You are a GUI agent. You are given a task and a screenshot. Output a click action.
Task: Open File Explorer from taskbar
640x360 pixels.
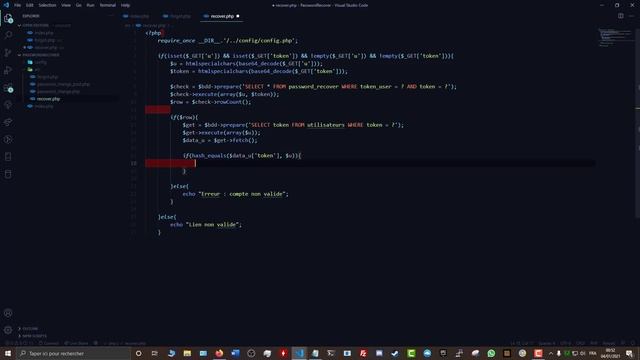[x=187, y=353]
